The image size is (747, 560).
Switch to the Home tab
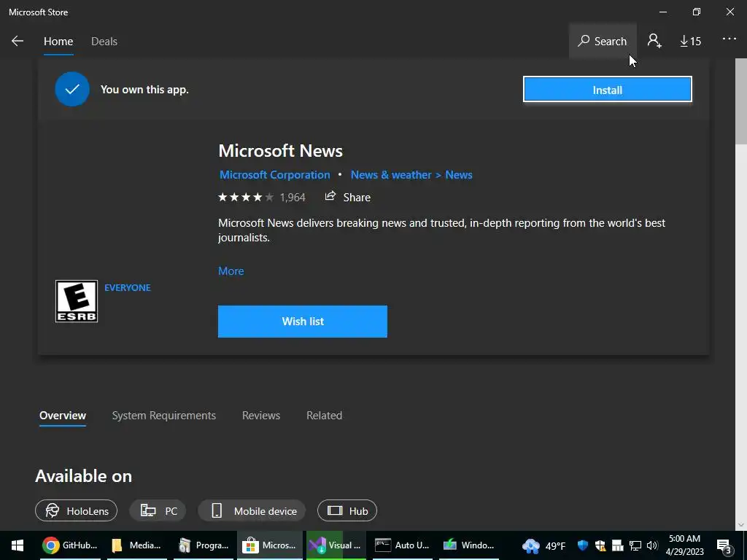point(58,42)
